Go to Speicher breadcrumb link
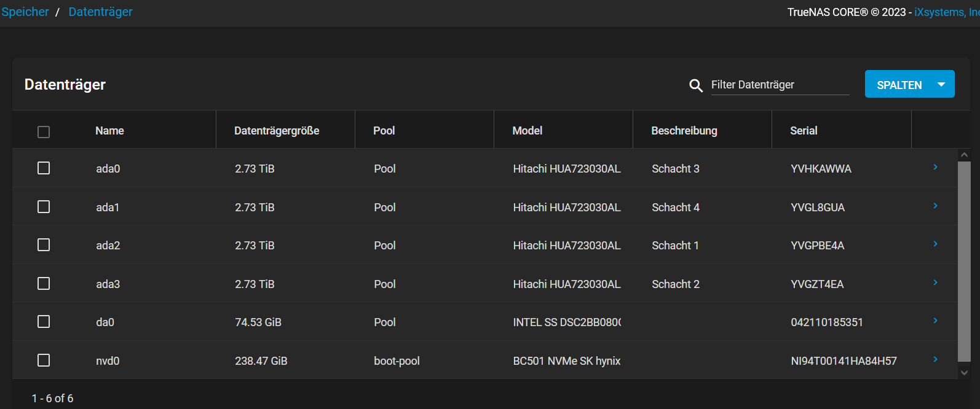The image size is (980, 409). click(25, 12)
